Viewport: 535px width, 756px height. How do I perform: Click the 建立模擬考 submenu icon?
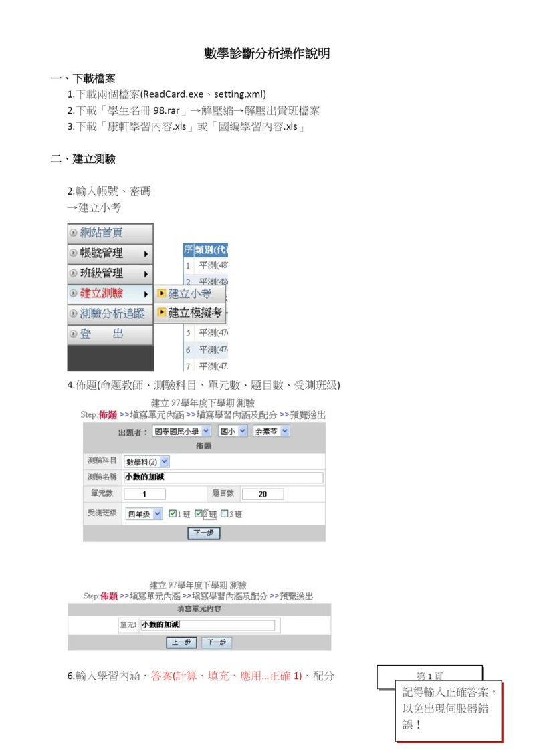[162, 312]
